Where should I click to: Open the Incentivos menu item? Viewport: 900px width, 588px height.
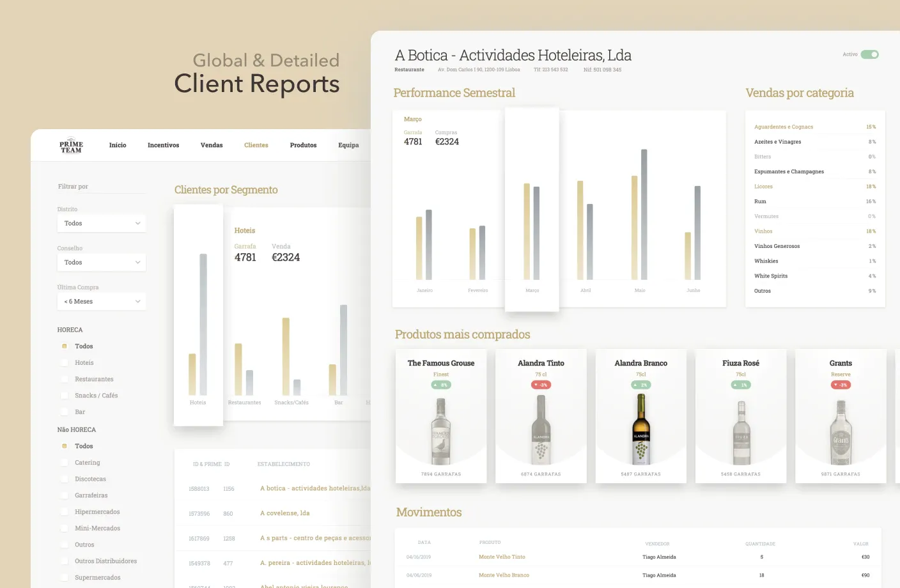tap(164, 145)
